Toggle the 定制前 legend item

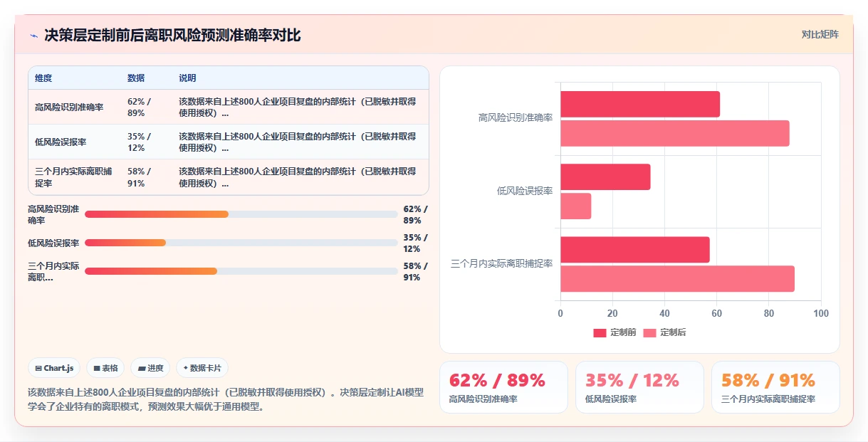click(615, 332)
